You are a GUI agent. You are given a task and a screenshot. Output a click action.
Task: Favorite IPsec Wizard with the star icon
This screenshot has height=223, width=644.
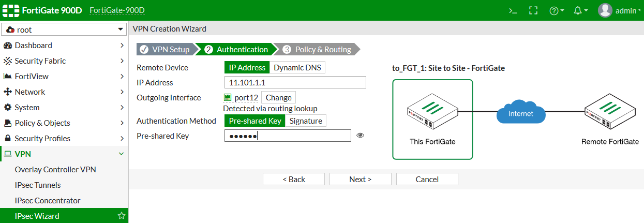pos(122,216)
